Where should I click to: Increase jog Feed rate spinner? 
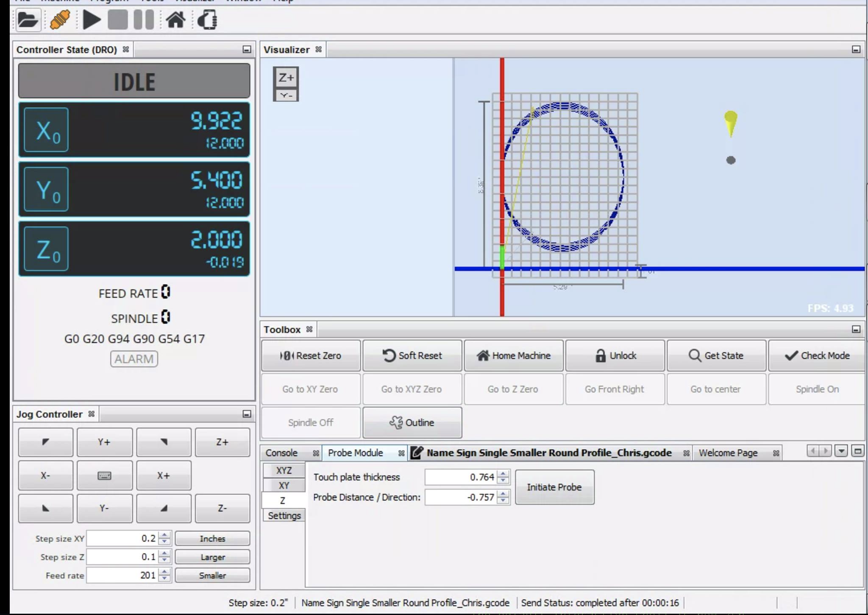click(164, 572)
